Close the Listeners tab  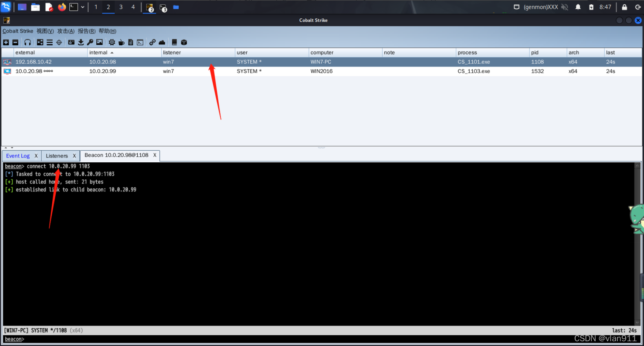[75, 156]
